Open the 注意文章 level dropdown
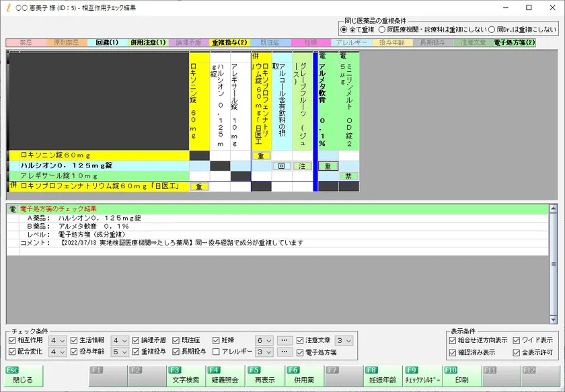This screenshot has width=565, height=392. click(x=344, y=340)
